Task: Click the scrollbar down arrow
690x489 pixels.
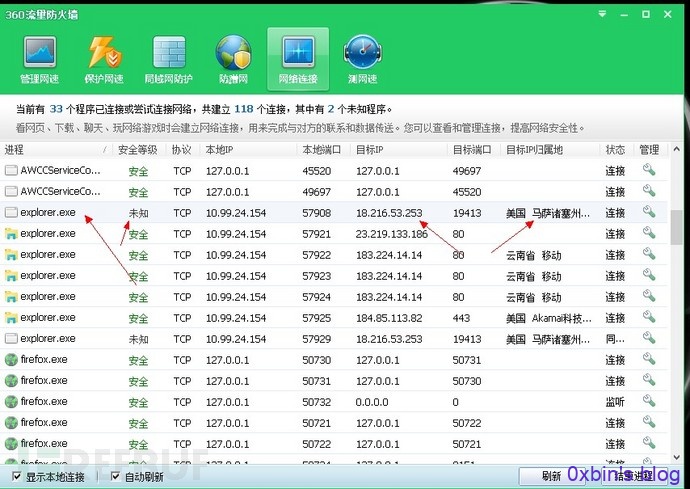Action: point(676,458)
